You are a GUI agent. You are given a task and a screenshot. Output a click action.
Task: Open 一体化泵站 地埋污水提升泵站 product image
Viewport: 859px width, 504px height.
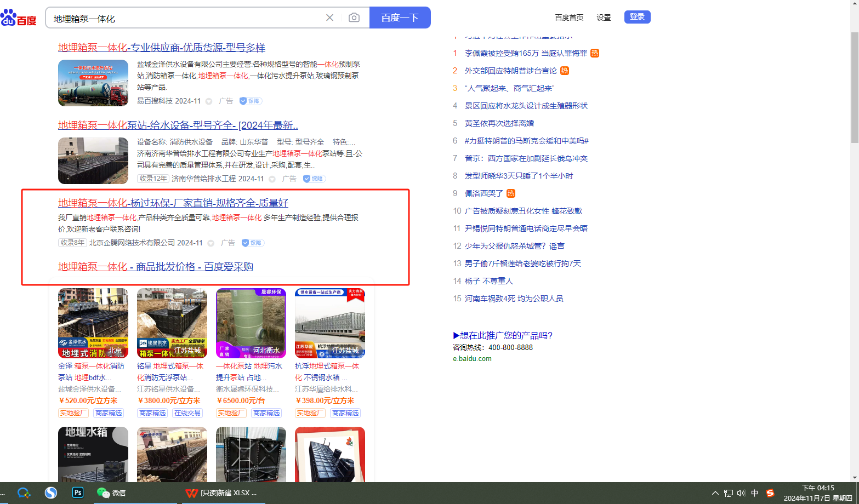click(x=251, y=323)
